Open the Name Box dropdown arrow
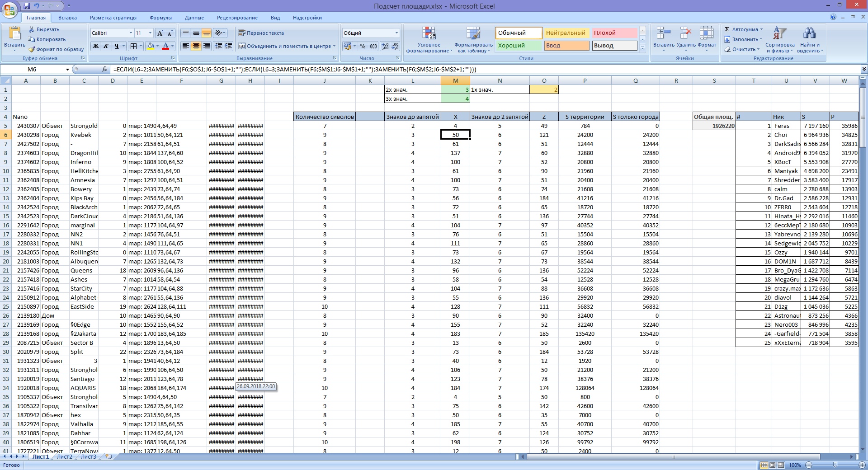 pyautogui.click(x=67, y=70)
